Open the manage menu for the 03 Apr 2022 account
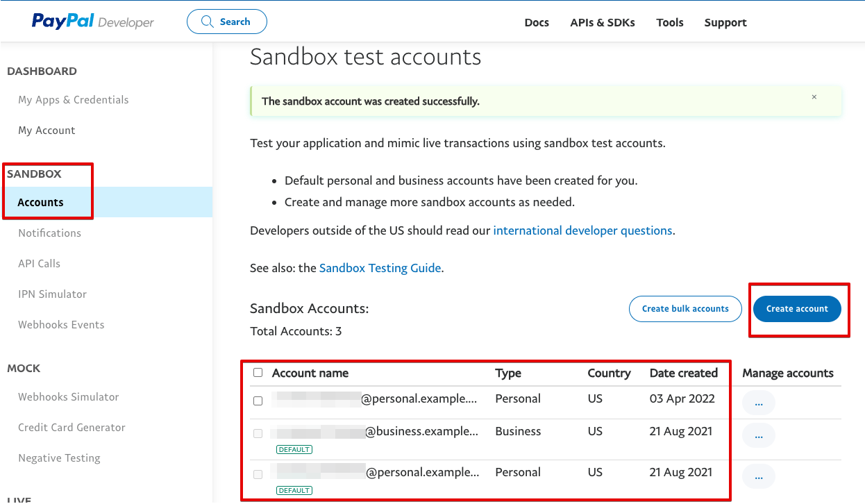 tap(759, 403)
